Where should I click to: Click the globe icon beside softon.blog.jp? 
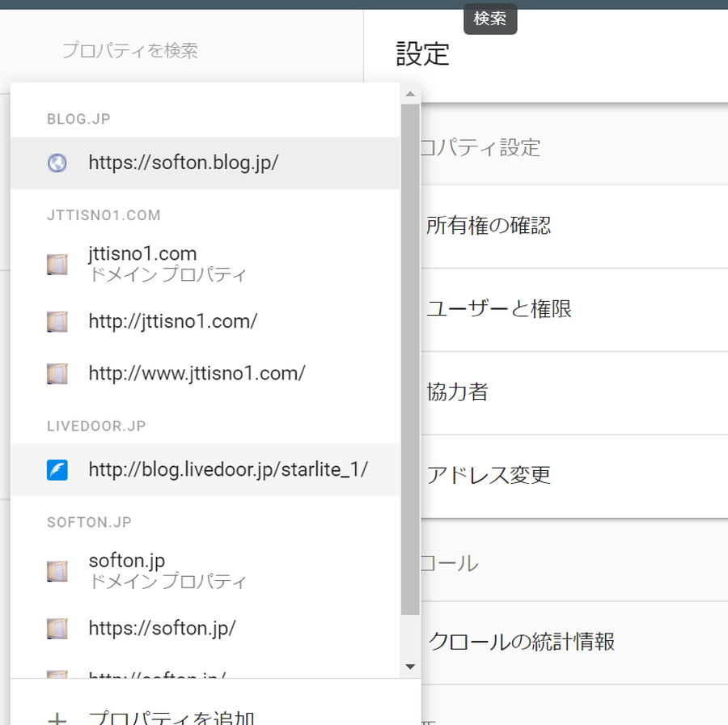pyautogui.click(x=57, y=163)
